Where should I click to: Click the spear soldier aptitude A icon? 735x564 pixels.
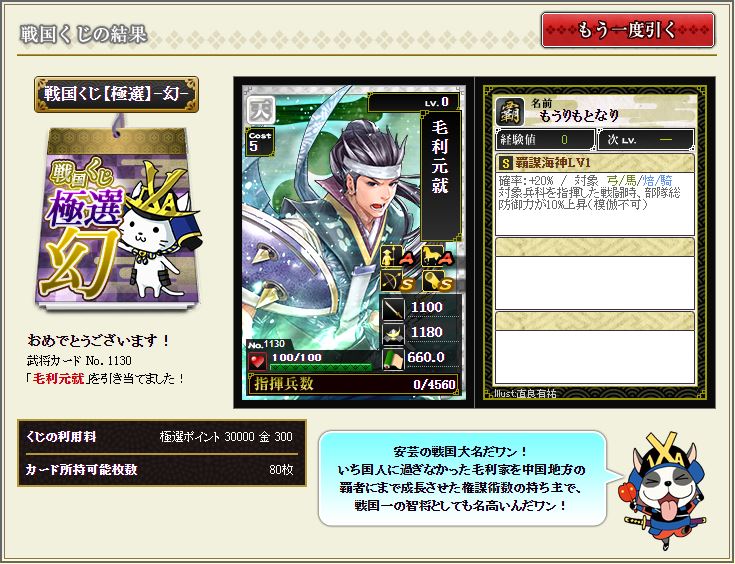tap(394, 256)
